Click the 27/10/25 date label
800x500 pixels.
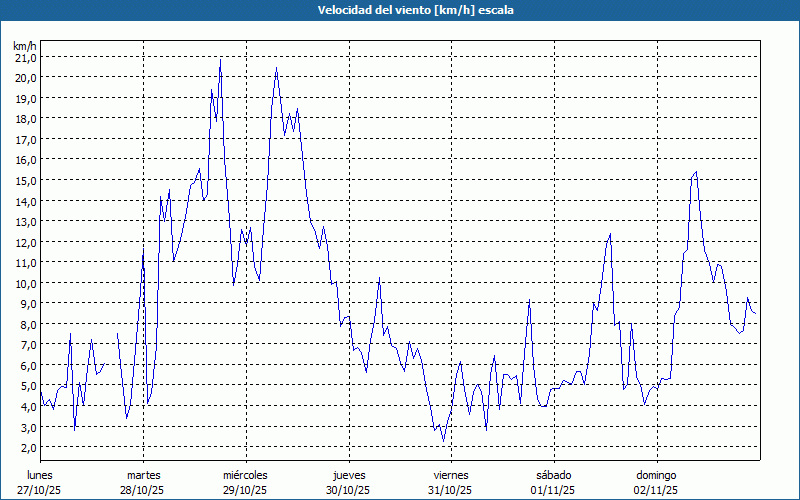39,491
